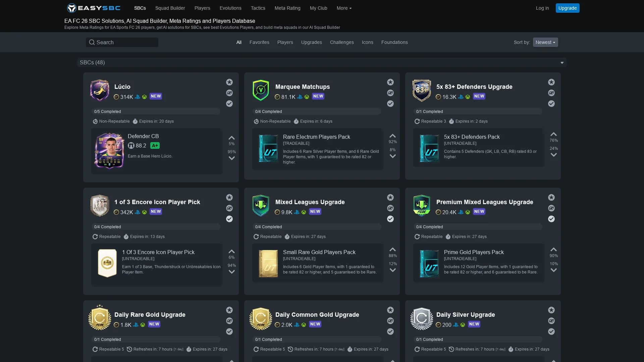This screenshot has width=644, height=362.
Task: Upvote 1 Of 3 Encore Icon Player Pick reward
Action: [x=231, y=251]
